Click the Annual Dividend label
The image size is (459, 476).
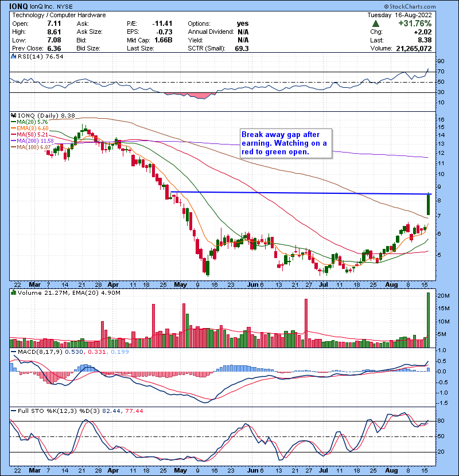pyautogui.click(x=211, y=32)
